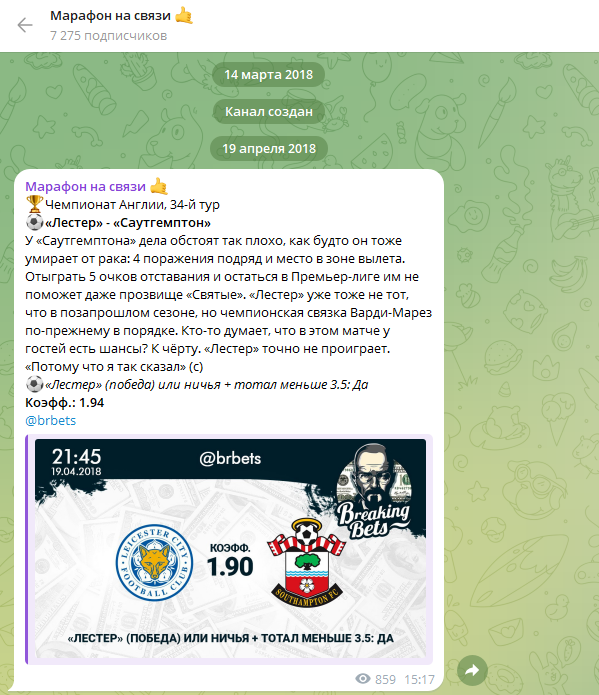Click the share forward arrow button

(473, 670)
